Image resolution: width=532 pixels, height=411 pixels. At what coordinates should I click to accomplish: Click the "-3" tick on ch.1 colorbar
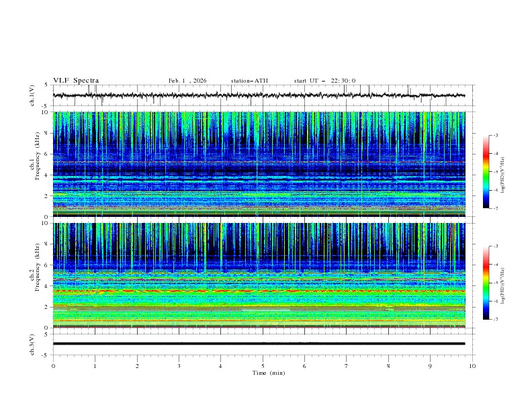pyautogui.click(x=496, y=135)
